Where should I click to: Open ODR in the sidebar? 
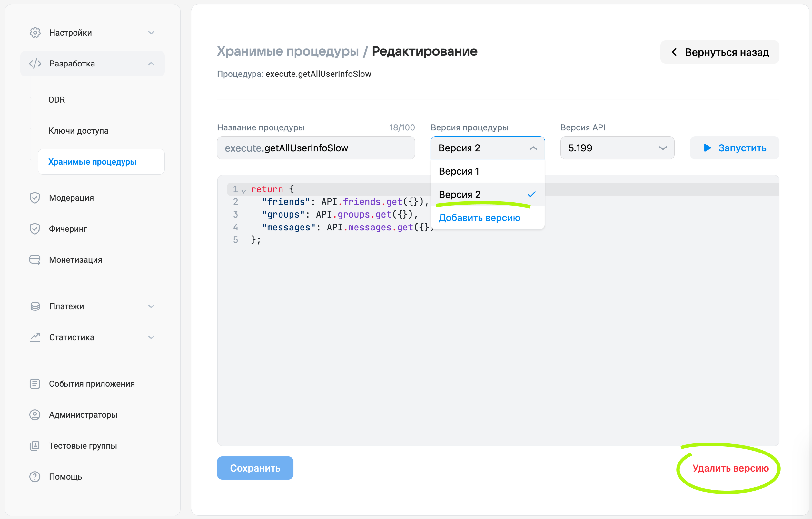point(57,100)
